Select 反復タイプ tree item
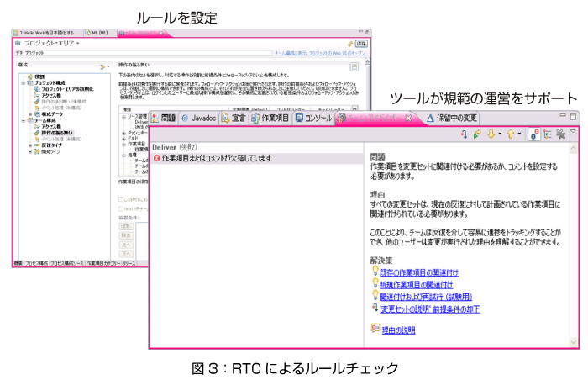Screen dimensions: 588x385 (49, 145)
